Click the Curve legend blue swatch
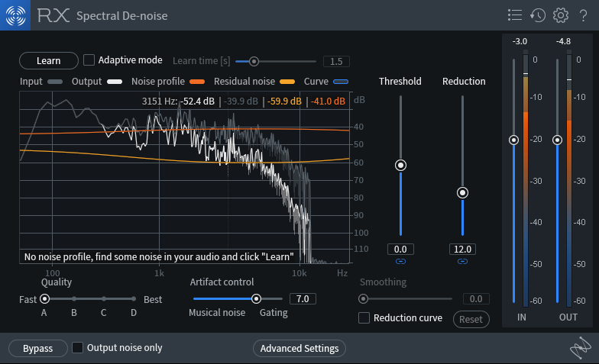Screen dimensions: 599x364 point(341,82)
